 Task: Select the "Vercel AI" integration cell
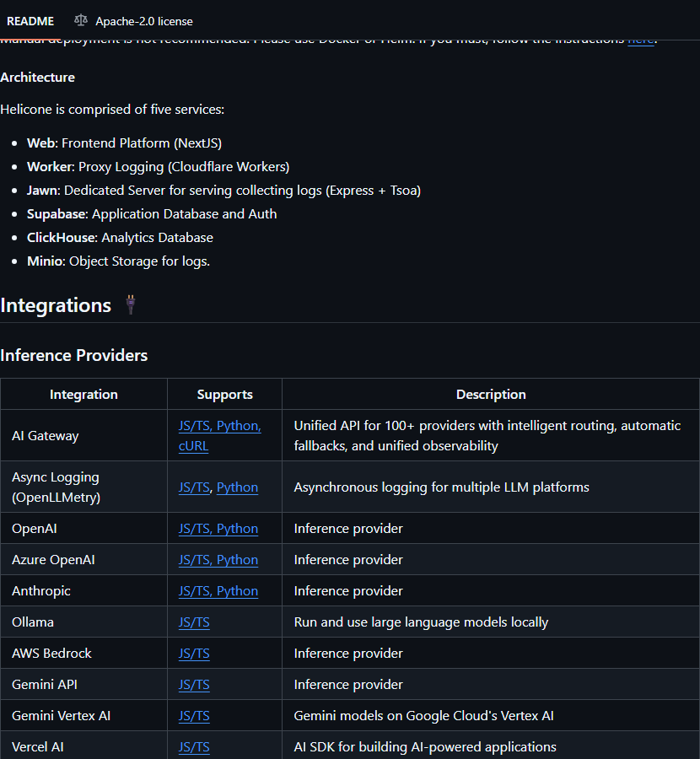click(x=83, y=747)
